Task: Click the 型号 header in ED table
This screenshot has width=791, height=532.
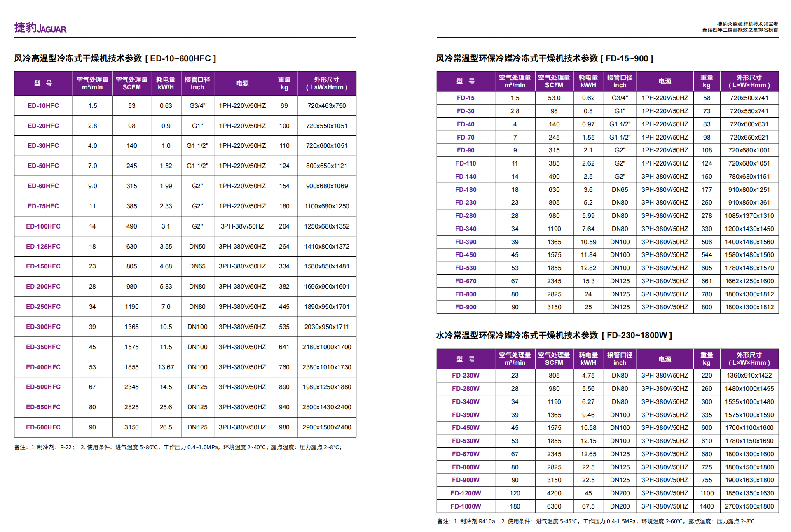Action: pos(43,84)
